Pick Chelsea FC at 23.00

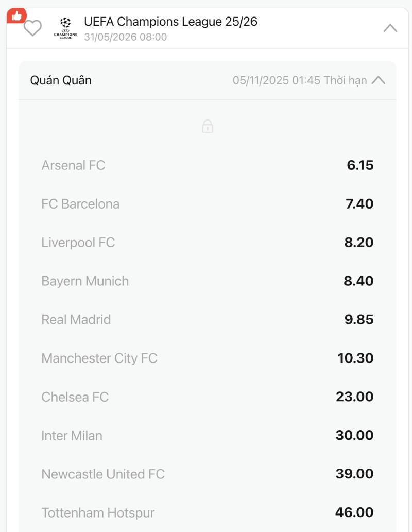coord(355,397)
